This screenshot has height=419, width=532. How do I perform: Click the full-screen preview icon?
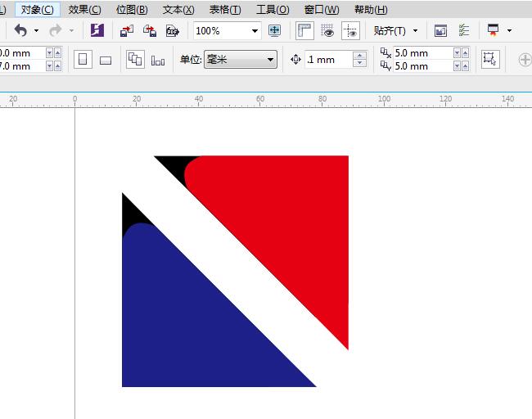tap(274, 31)
